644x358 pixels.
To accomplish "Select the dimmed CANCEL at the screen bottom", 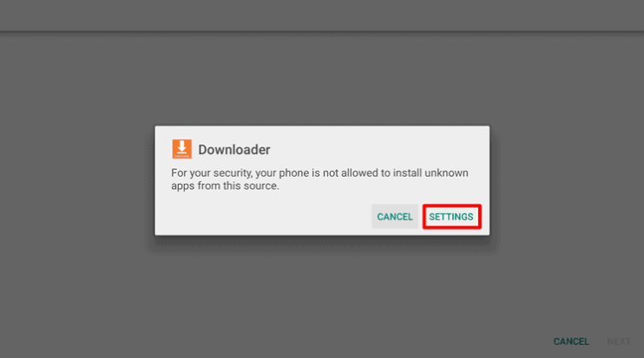I will tap(571, 342).
